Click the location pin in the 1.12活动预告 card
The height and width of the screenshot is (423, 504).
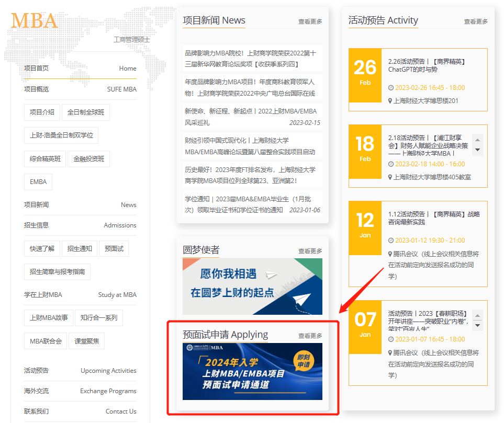(390, 254)
